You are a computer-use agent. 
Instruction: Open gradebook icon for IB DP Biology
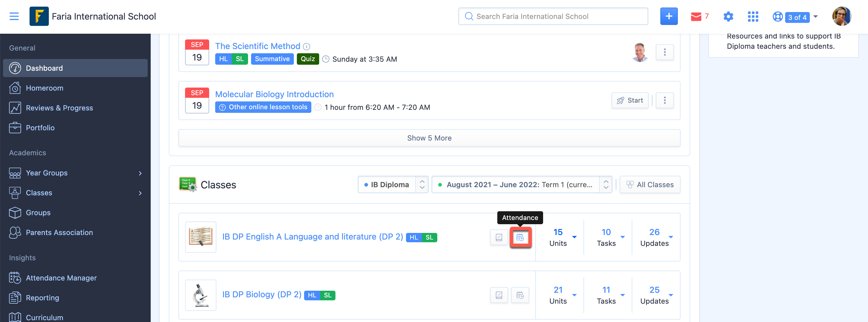[499, 295]
